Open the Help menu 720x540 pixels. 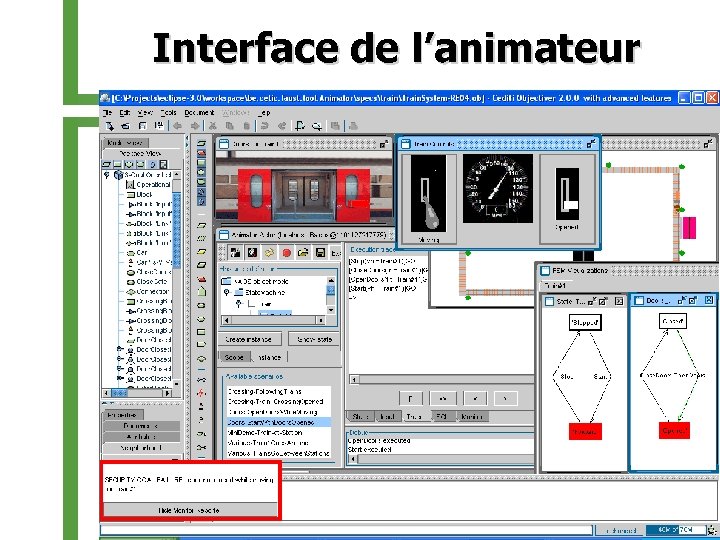264,112
